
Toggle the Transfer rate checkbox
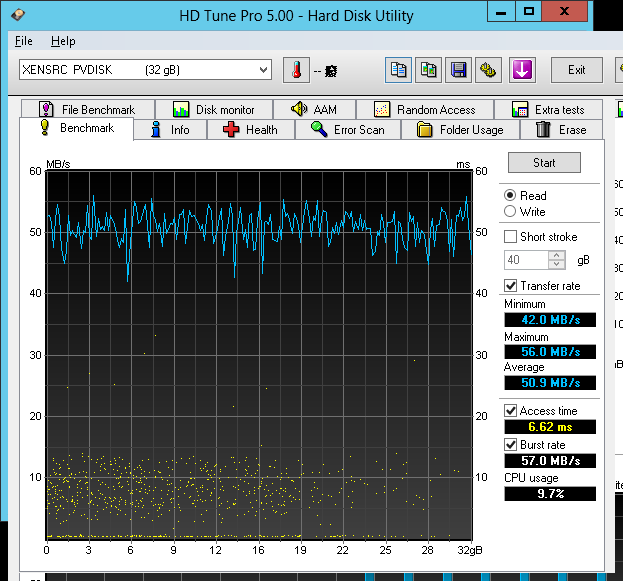[510, 285]
